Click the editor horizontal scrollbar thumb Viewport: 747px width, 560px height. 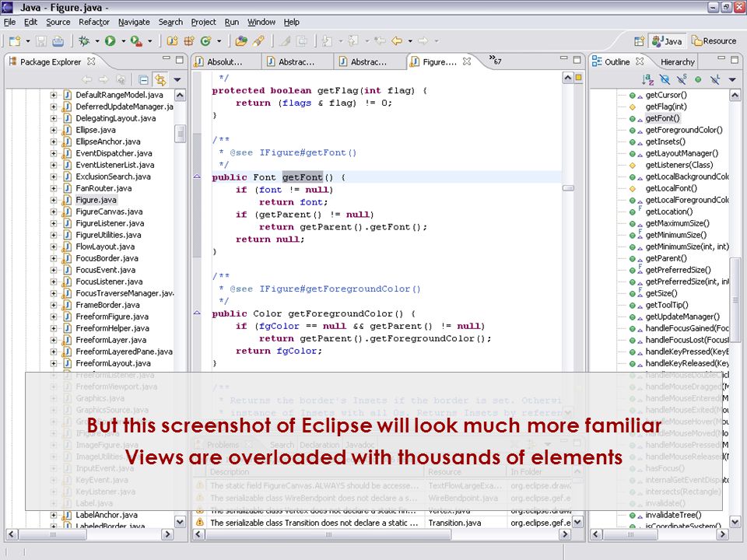pyautogui.click(x=328, y=534)
